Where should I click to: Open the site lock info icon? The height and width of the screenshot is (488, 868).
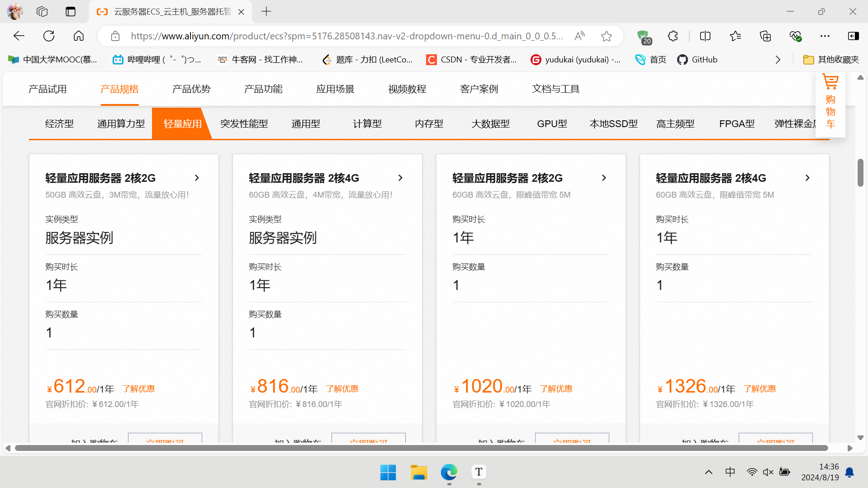point(115,36)
